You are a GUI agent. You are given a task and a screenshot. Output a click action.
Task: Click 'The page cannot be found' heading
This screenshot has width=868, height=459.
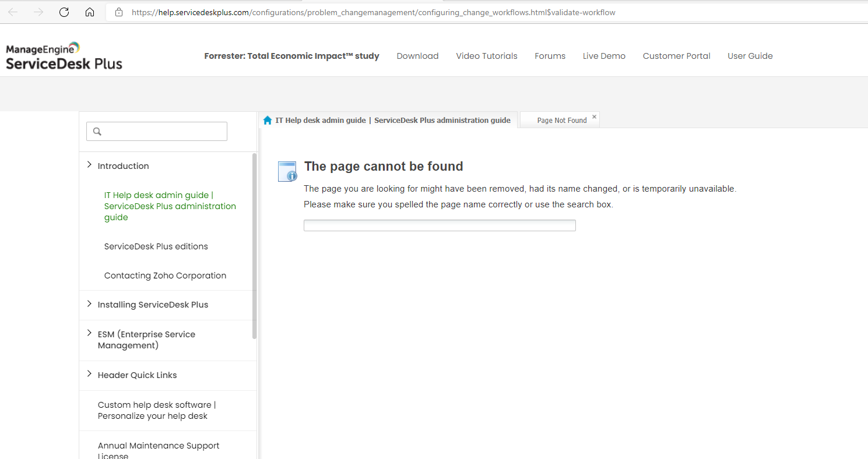click(384, 167)
